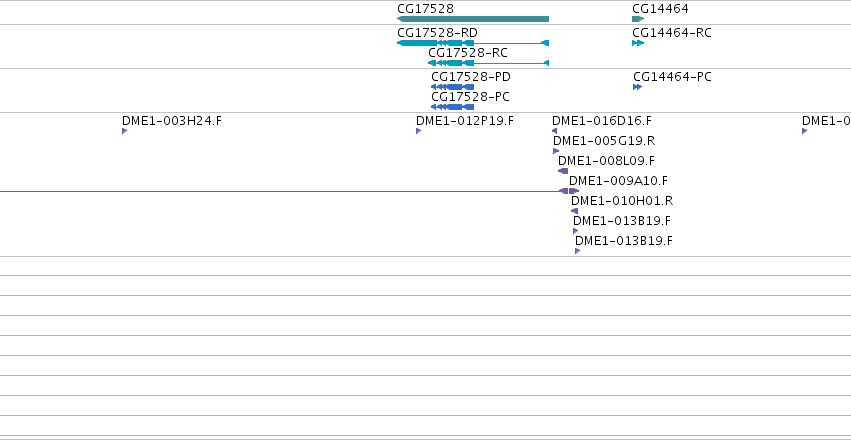Select the purple arrow under DME1-003H24.F
Image resolution: width=851 pixels, height=440 pixels.
point(124,131)
